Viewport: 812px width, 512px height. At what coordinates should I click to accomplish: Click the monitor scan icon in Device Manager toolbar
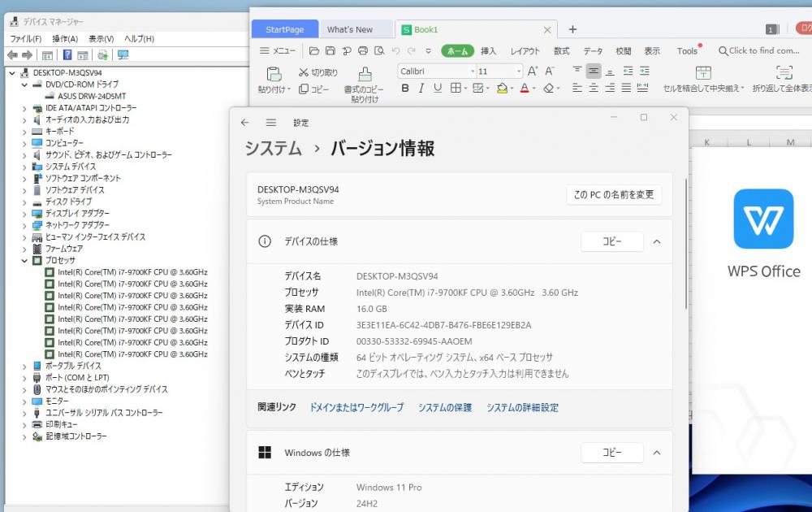[123, 55]
